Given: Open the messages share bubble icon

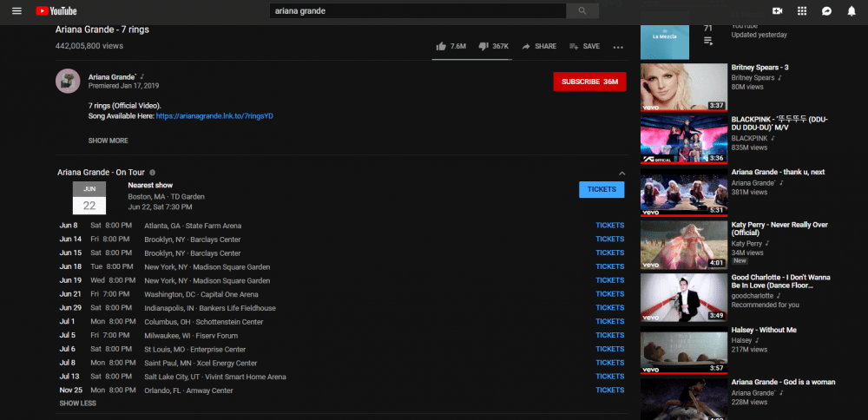Looking at the screenshot, I should point(826,11).
